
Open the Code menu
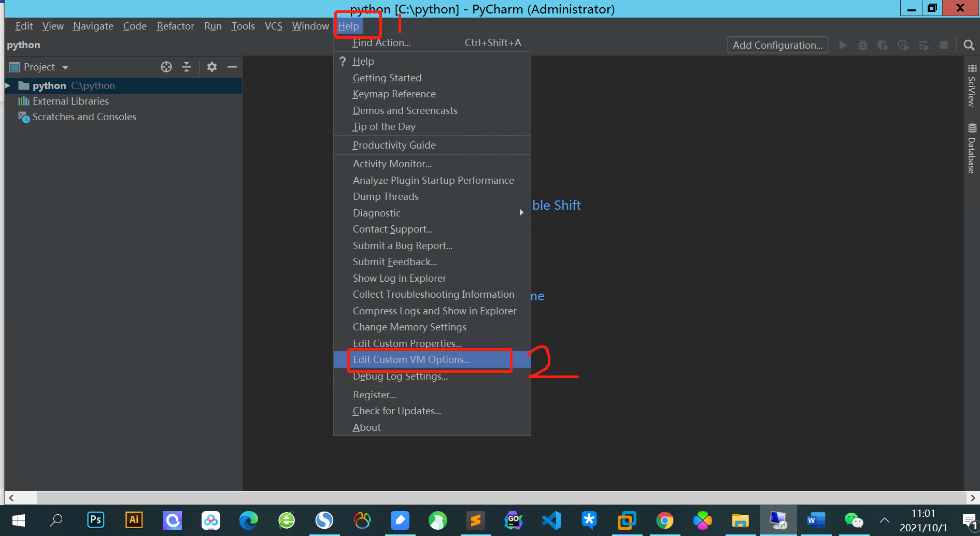pyautogui.click(x=135, y=26)
